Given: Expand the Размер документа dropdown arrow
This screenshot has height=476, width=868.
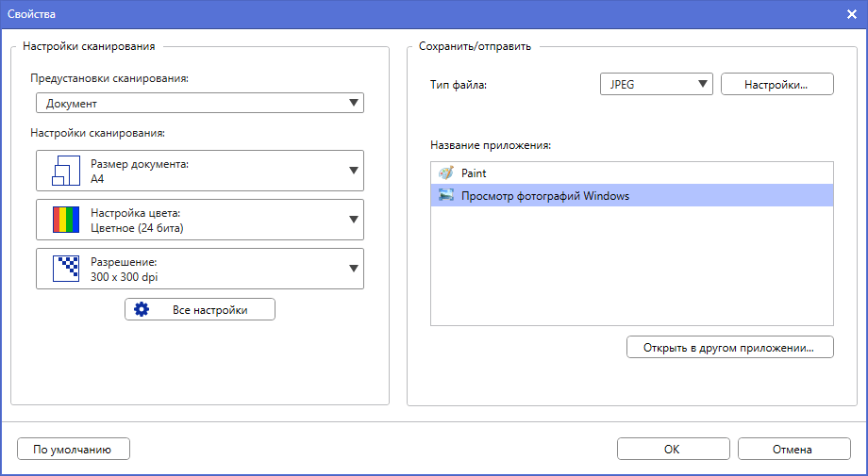Looking at the screenshot, I should pyautogui.click(x=354, y=171).
